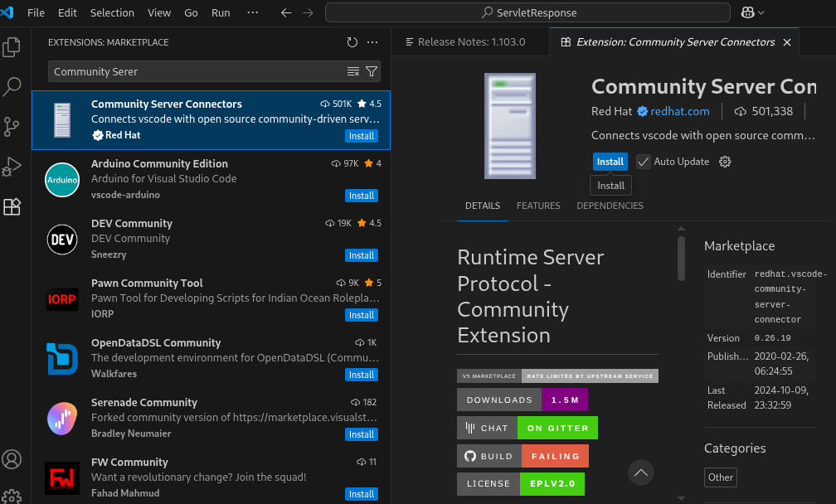Screen dimensions: 836x504
Task: Open the Edit menu
Action: coord(67,12)
